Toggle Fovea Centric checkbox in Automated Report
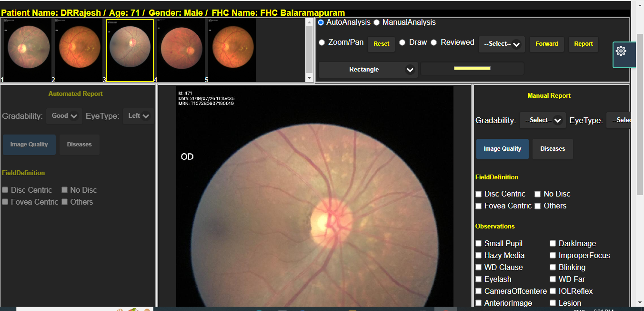Viewport: 644px width, 311px height. 5,202
